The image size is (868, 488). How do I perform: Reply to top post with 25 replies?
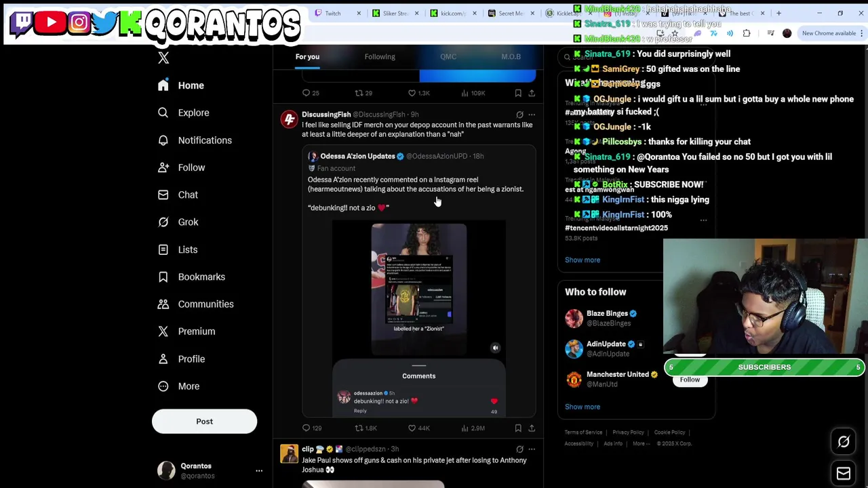click(311, 93)
